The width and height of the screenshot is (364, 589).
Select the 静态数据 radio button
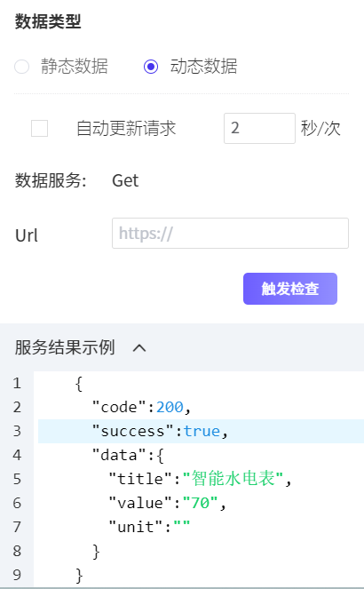[x=22, y=67]
